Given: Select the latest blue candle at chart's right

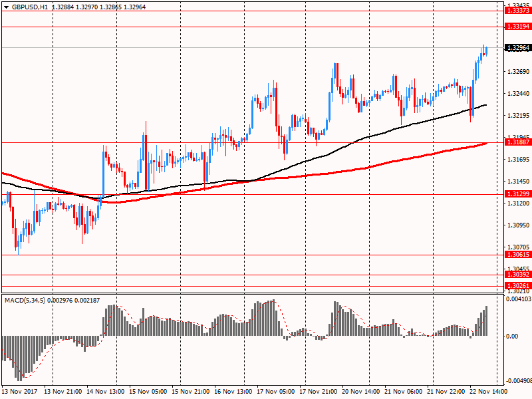Looking at the screenshot, I should click(487, 51).
